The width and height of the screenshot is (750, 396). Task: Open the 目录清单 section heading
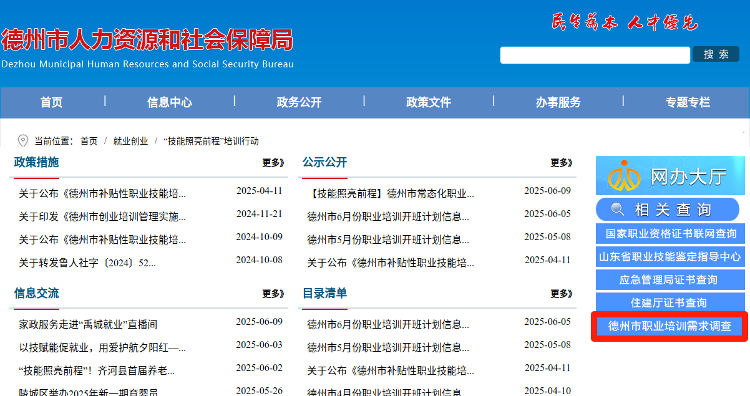[x=325, y=293]
